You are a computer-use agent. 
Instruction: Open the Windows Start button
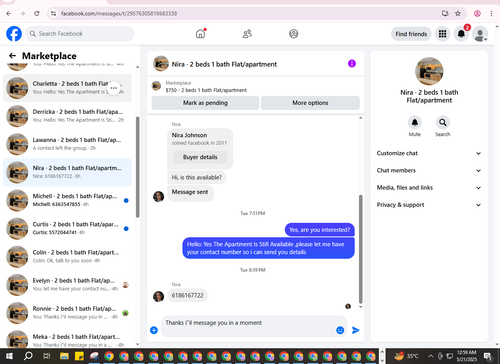coord(9,356)
